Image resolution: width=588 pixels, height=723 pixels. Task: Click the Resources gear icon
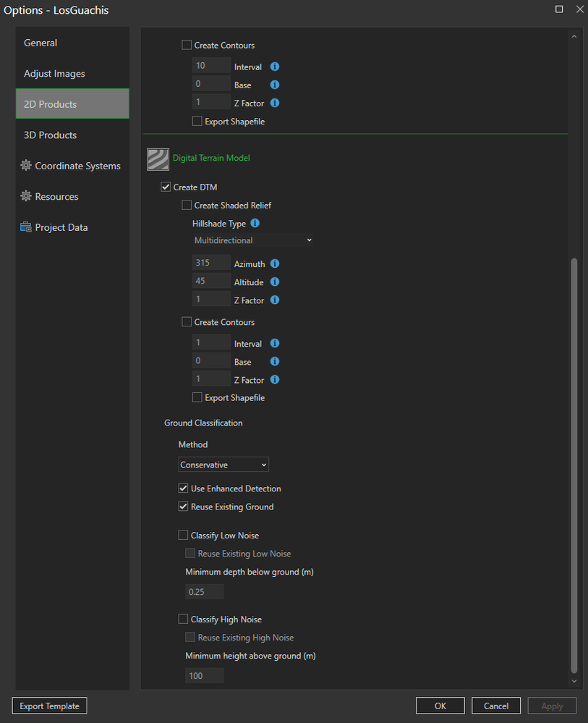pos(27,197)
